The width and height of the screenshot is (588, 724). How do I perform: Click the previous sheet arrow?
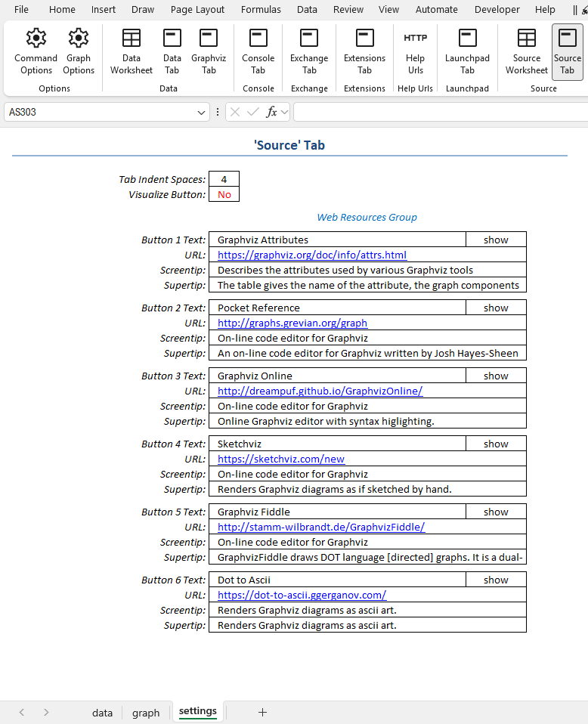[22, 713]
